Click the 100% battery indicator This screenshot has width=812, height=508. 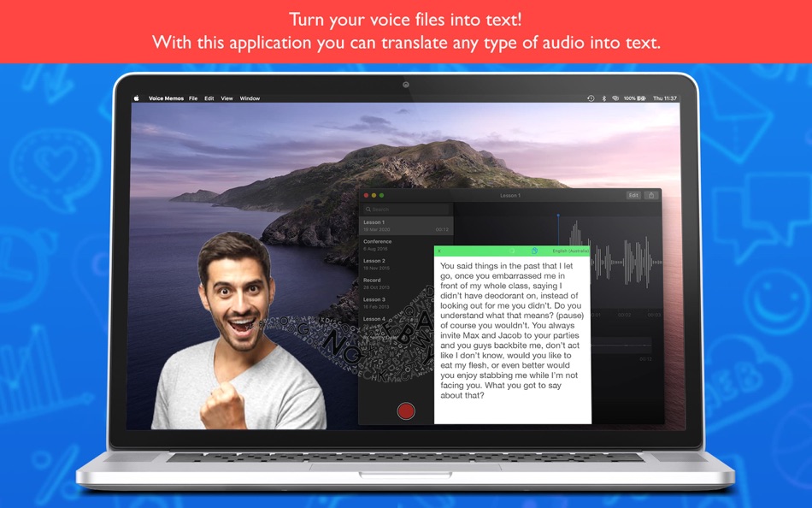634,98
